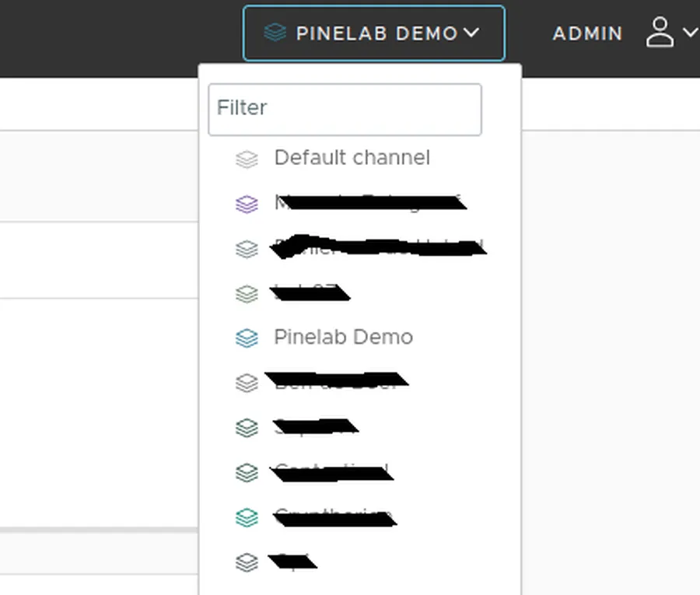Select the last redacted channel name in the list
Screen dimensions: 700x595
pos(292,561)
